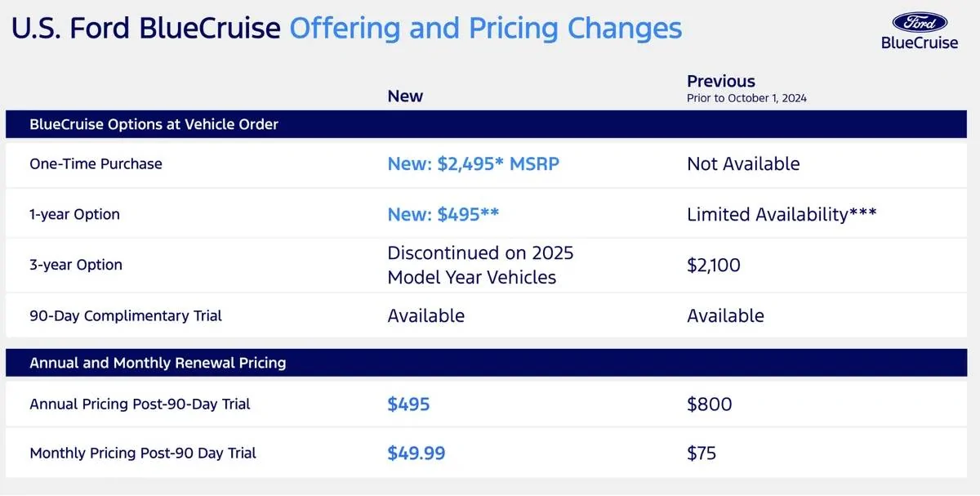Click the "Offering and Pricing Changes" title text
This screenshot has height=496, width=980.
coord(486,29)
